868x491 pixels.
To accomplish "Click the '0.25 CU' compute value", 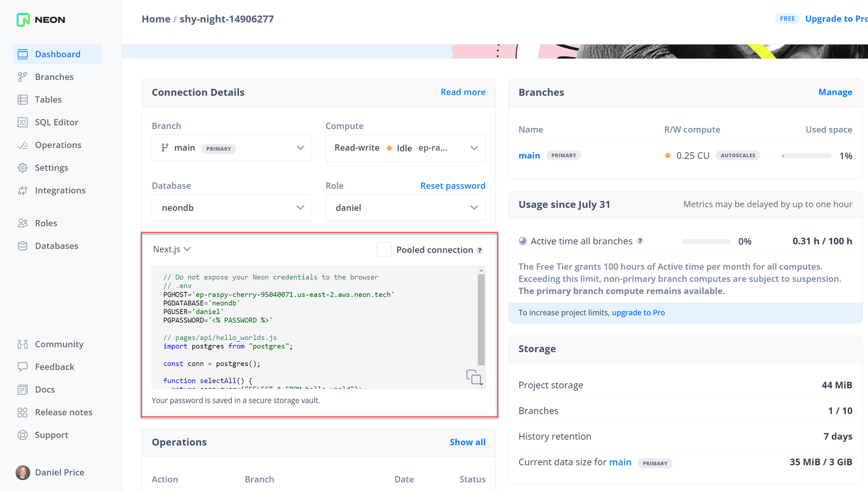I will (x=693, y=156).
